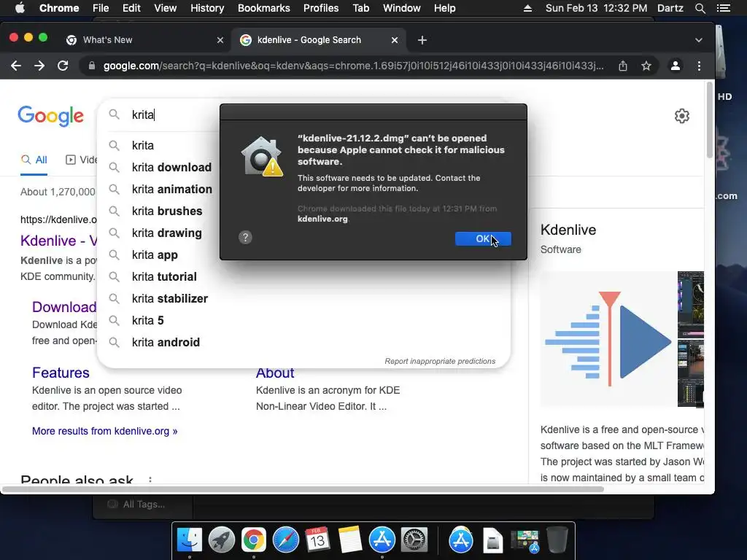
Task: Open Calendar from the Dock
Action: click(x=318, y=540)
